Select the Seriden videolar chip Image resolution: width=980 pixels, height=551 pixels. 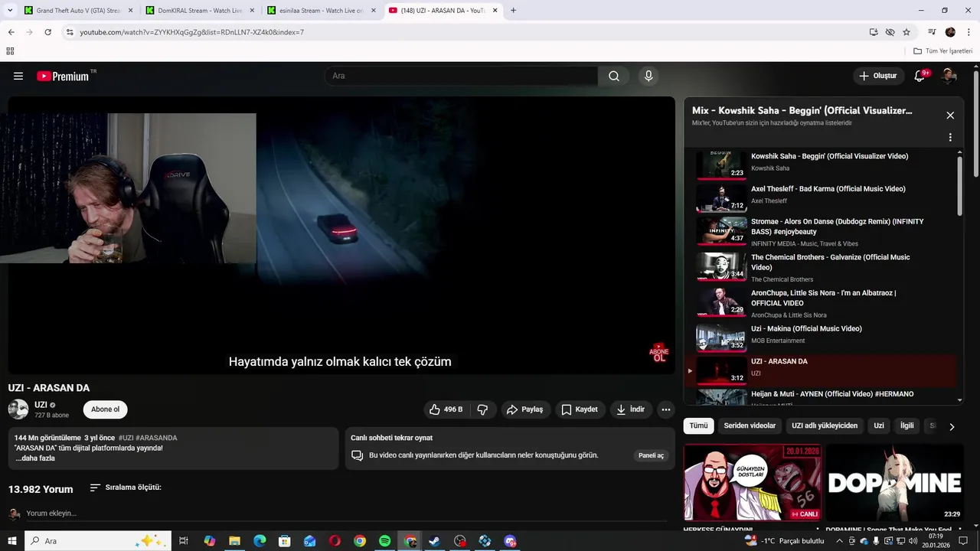point(750,425)
